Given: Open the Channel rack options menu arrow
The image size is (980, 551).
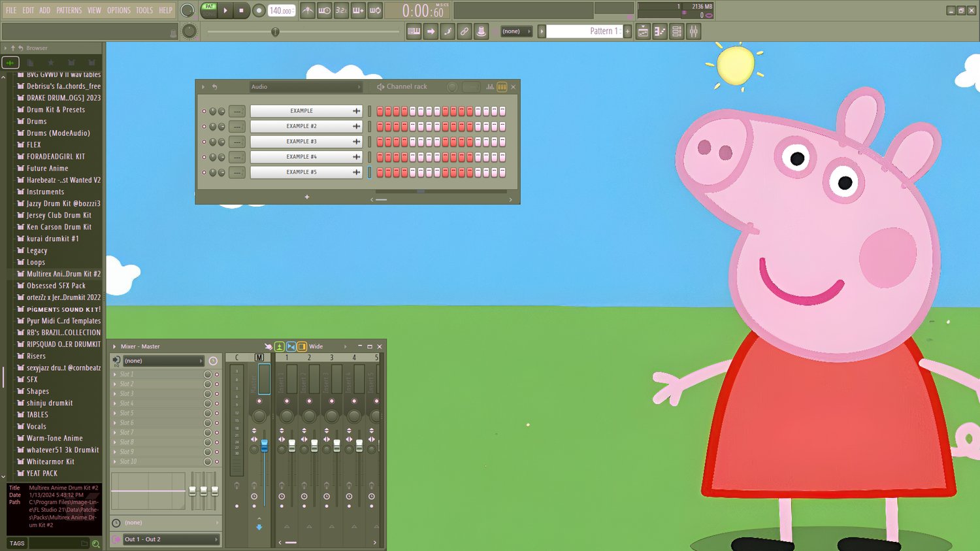Looking at the screenshot, I should click(203, 87).
